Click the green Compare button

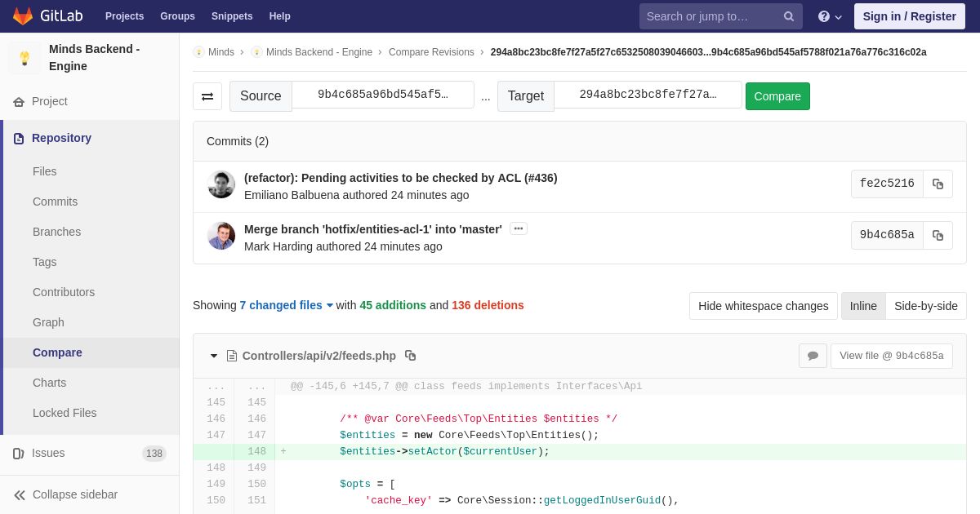(x=777, y=96)
